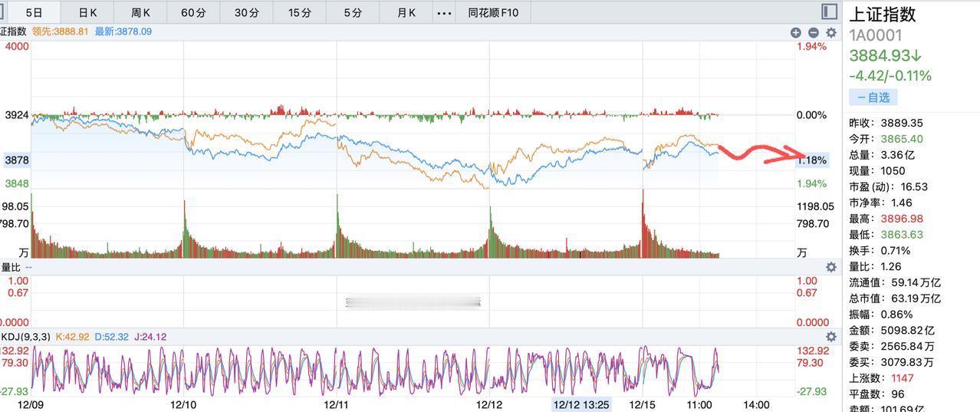Open KDJ indicator settings gear
The image size is (980, 412).
pos(830,337)
